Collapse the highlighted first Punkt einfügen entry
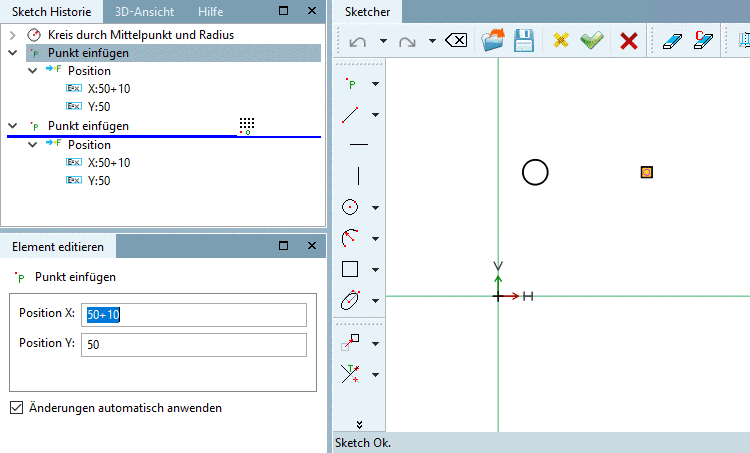The image size is (750, 453). [13, 53]
